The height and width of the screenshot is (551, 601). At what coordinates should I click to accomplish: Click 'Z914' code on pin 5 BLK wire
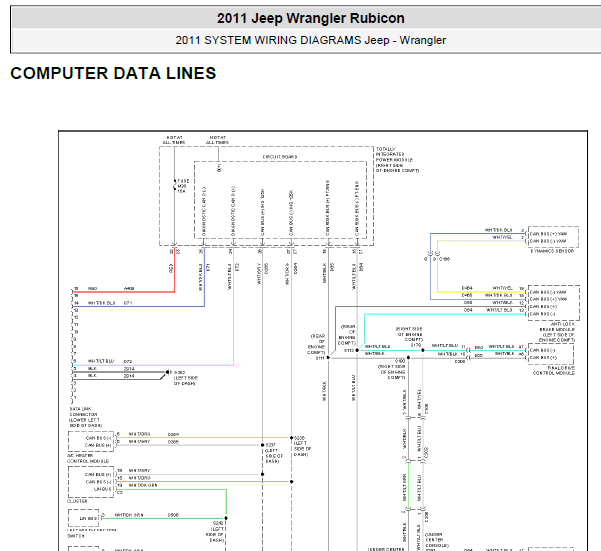tap(129, 369)
